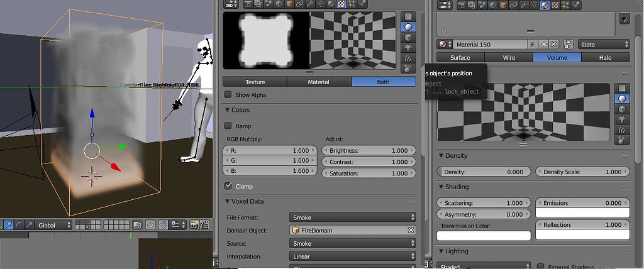Set texture preview to monkey
The image size is (644, 269).
click(x=408, y=48)
